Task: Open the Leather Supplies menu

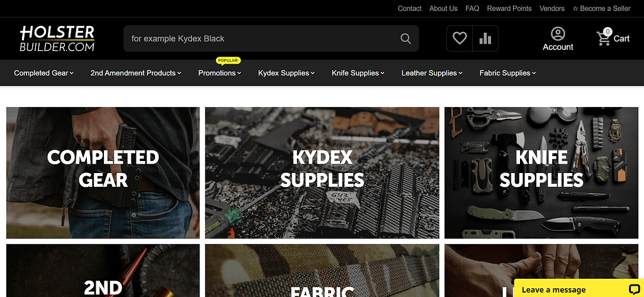Action: (x=432, y=73)
